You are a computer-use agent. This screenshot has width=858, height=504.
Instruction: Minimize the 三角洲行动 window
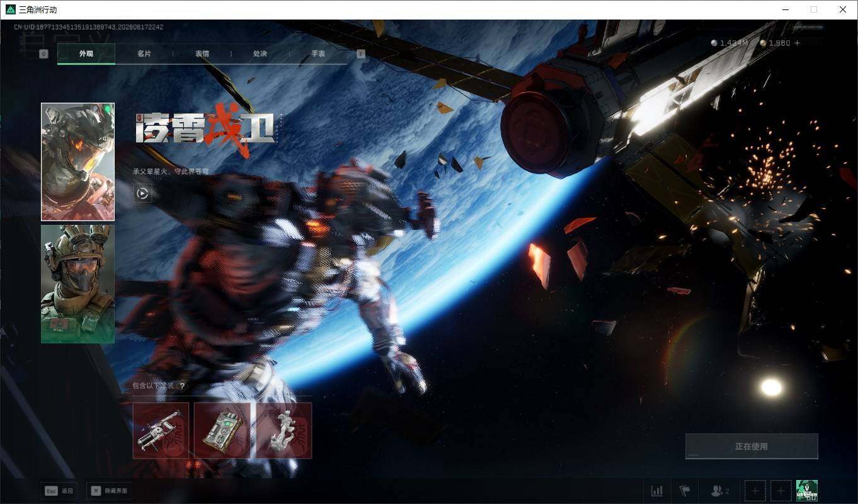tap(786, 9)
